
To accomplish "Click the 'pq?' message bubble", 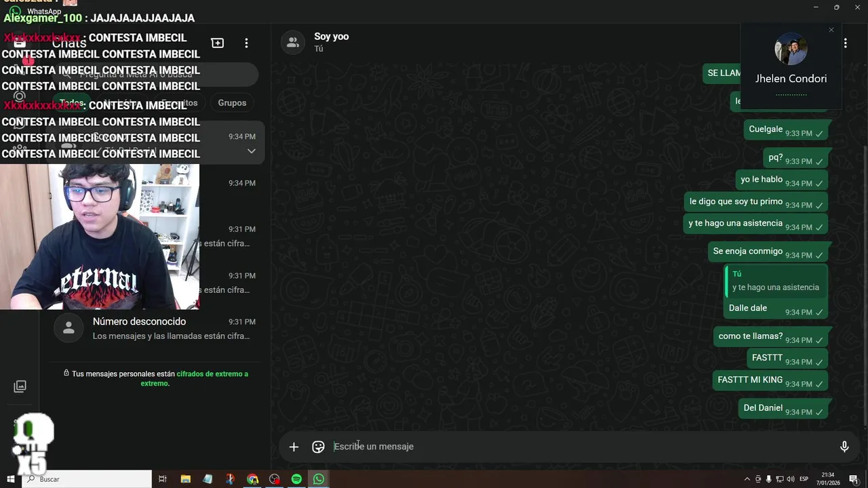I will (795, 158).
